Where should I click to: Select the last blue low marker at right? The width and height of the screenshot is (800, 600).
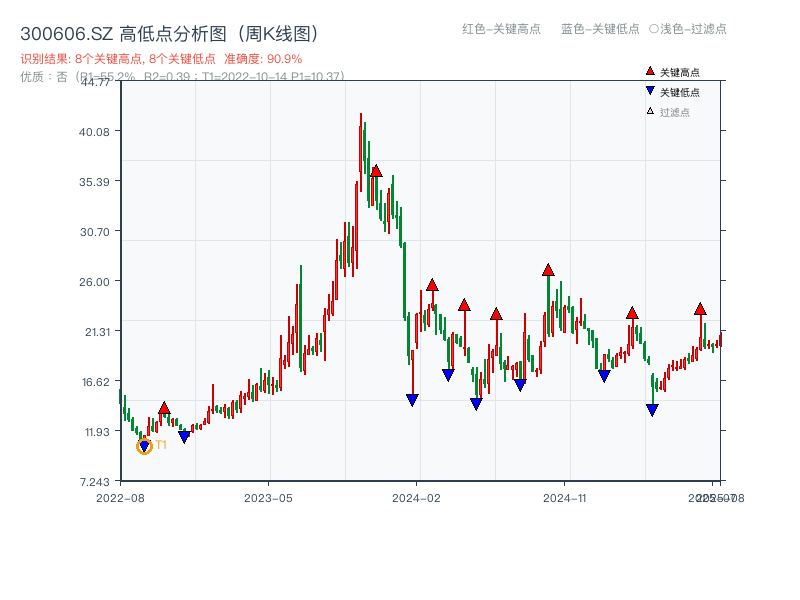[x=652, y=410]
